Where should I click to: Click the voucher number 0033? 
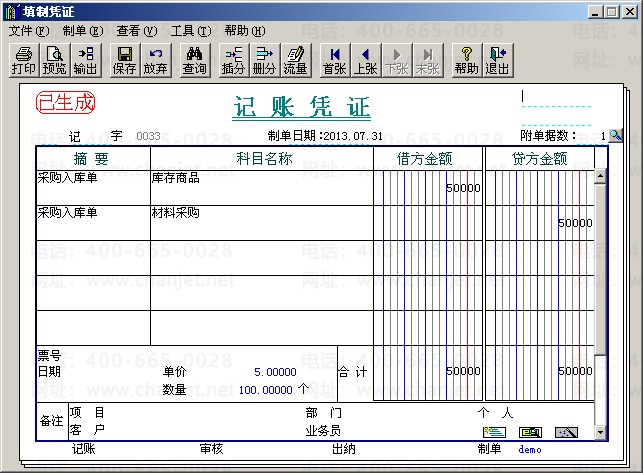(148, 136)
